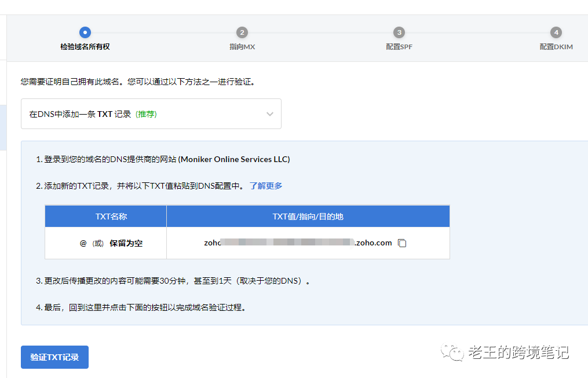Click the step 3 numbered circle
The image size is (588, 378).
[x=399, y=32]
